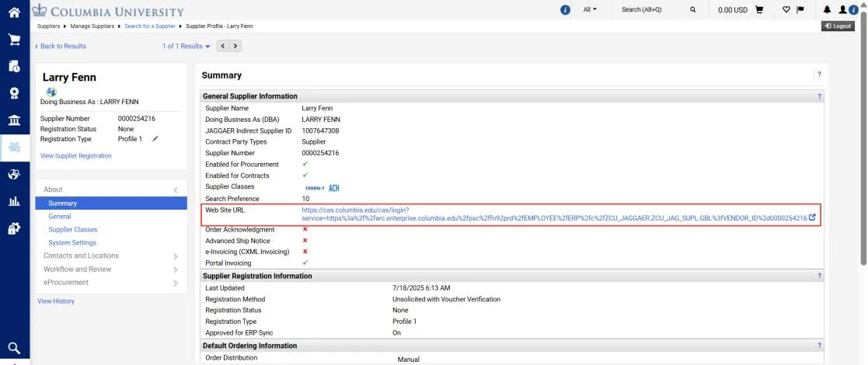Open help for Default Ordering Information
The width and height of the screenshot is (868, 365).
(x=819, y=346)
